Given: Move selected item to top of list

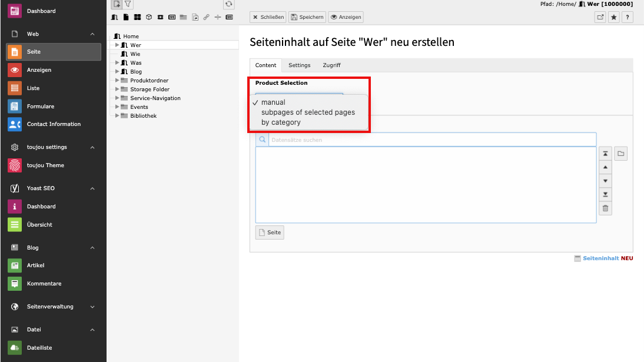Looking at the screenshot, I should (x=606, y=154).
